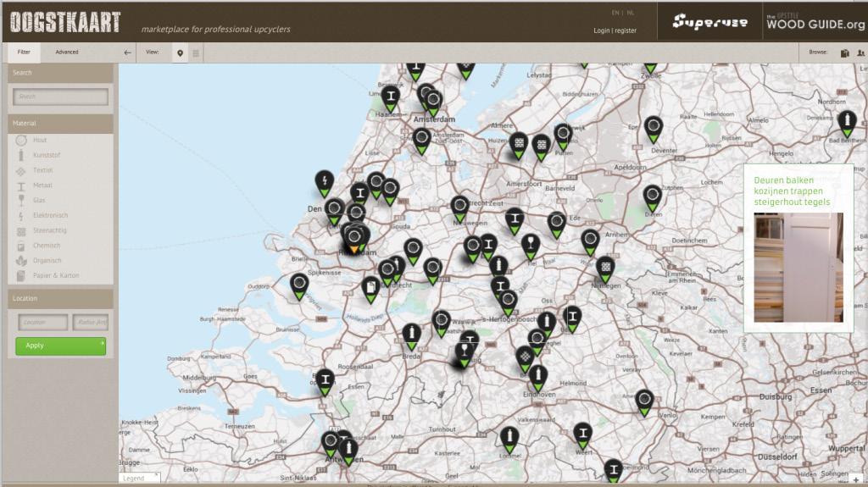The width and height of the screenshot is (868, 487).
Task: Click the metal beam marker near Weert
Action: [x=583, y=435]
